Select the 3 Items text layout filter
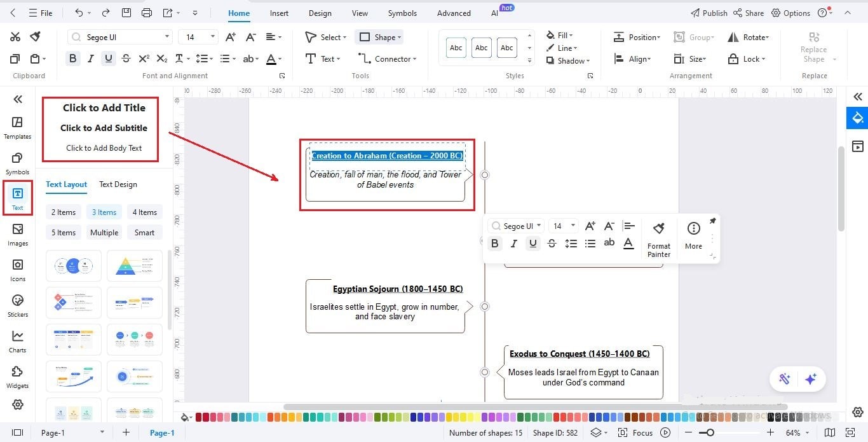Screen dimensions: 868x442 (104, 212)
